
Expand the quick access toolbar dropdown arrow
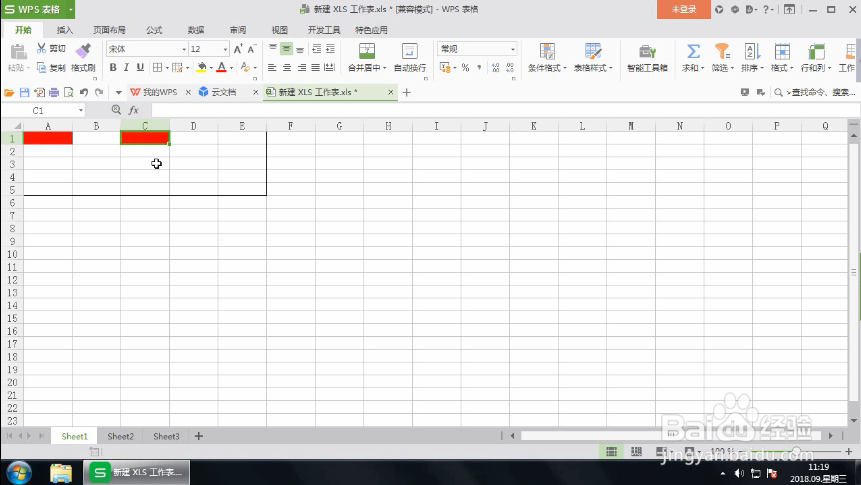coord(118,92)
